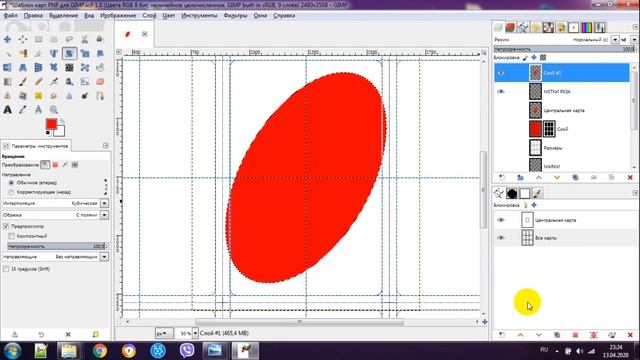Select the Zoom magnifier tool
Screen dimensions: 640x360
pos(53,109)
